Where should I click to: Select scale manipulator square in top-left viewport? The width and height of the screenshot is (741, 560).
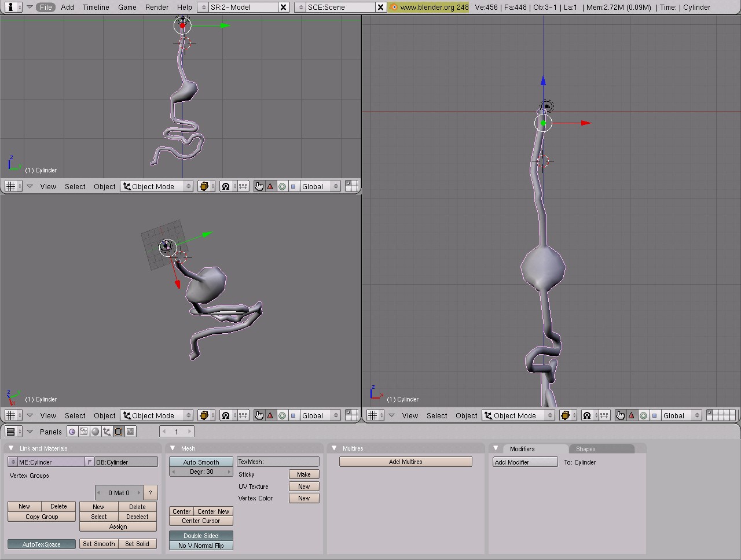[293, 186]
